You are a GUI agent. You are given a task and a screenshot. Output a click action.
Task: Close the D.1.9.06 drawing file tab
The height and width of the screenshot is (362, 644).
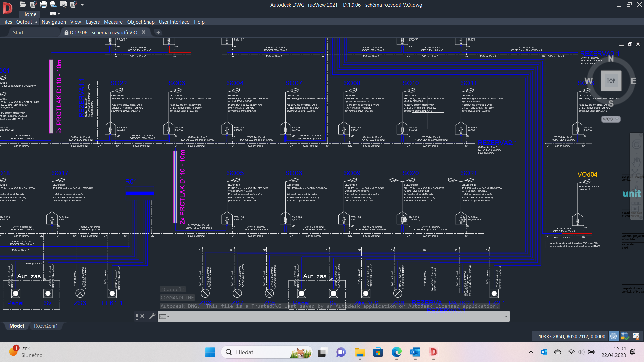[x=144, y=32]
